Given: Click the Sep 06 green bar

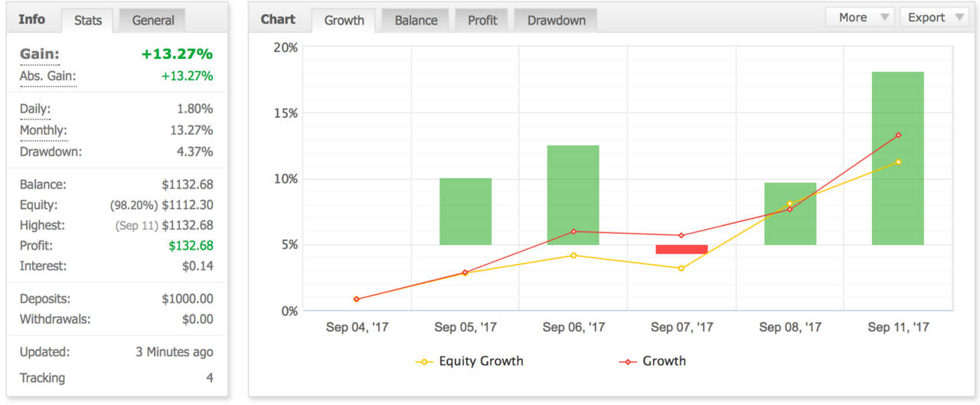Looking at the screenshot, I should [x=573, y=195].
